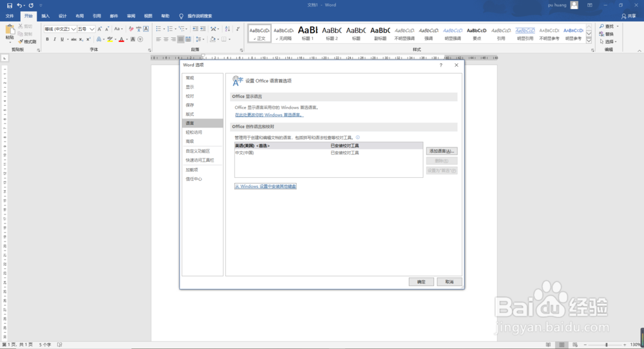
Task: Click the character shading (A) icon
Action: [133, 39]
